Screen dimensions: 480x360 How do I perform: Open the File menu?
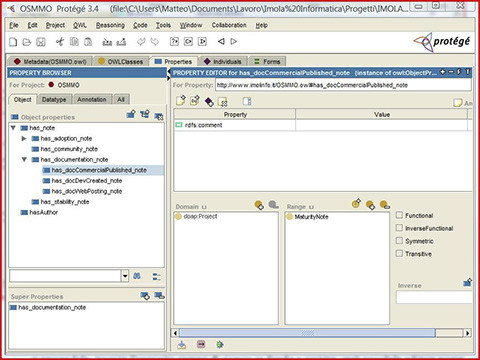click(x=14, y=25)
